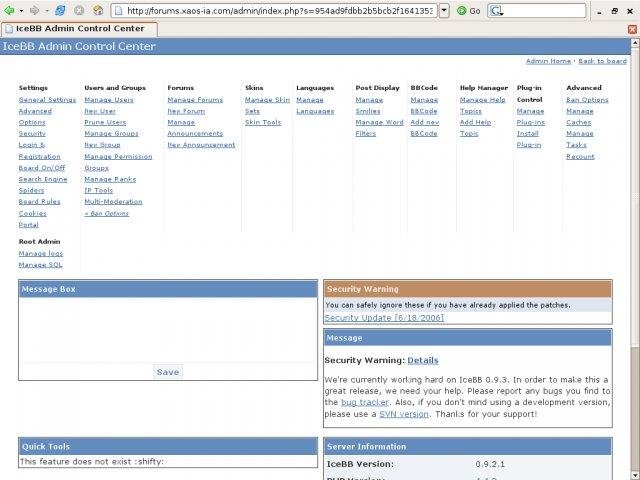Open Manage Tasks link
640x480 pixels.
pyautogui.click(x=580, y=139)
